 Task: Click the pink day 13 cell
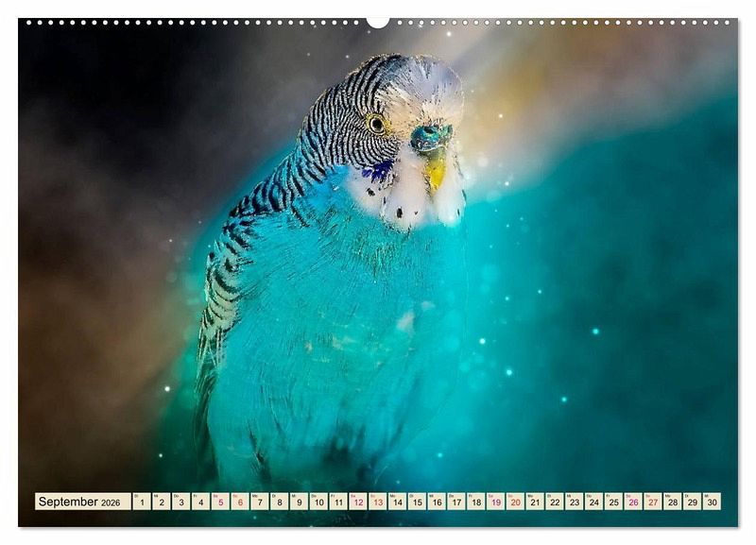(378, 502)
